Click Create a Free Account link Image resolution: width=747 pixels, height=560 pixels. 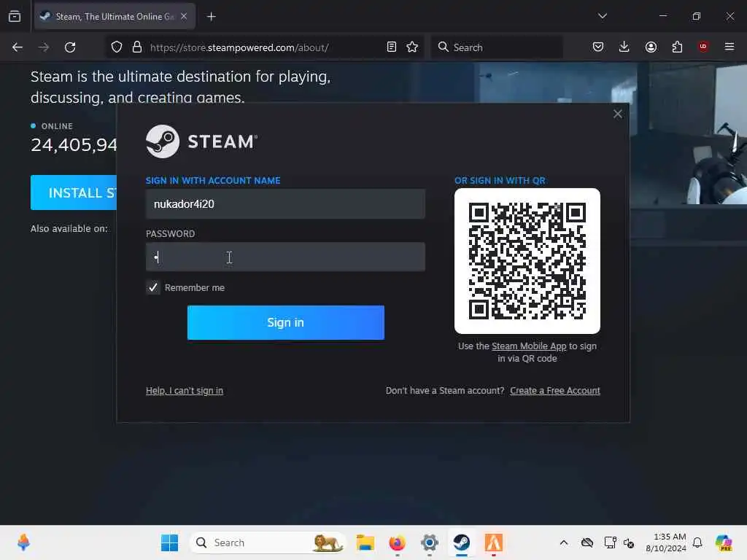click(x=555, y=391)
